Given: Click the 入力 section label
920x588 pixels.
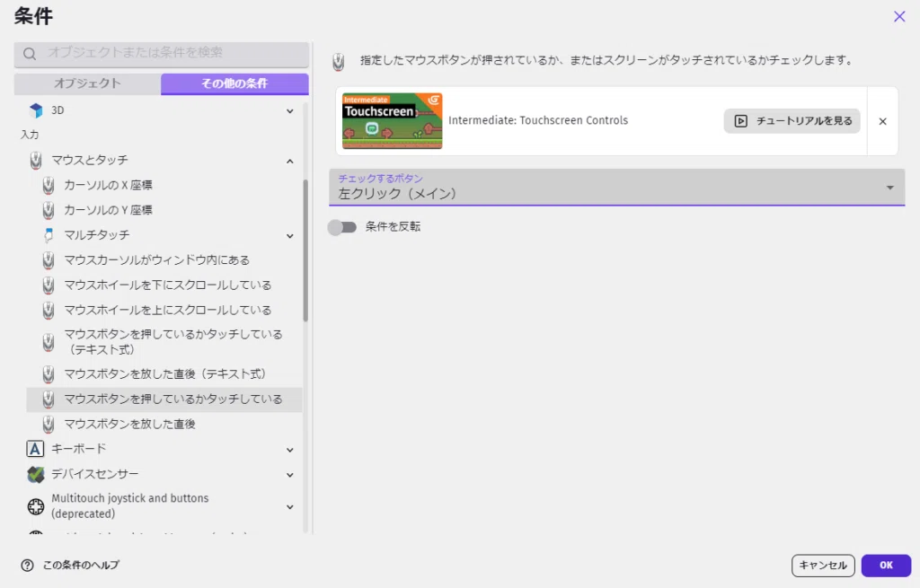Looking at the screenshot, I should [30, 135].
